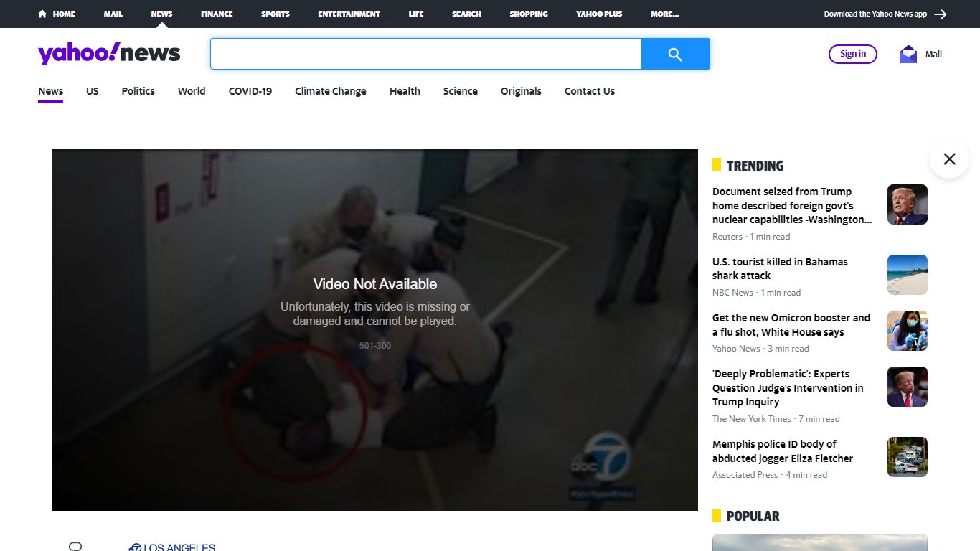This screenshot has width=980, height=551.
Task: Click the Home label in top bar
Action: pyautogui.click(x=64, y=14)
